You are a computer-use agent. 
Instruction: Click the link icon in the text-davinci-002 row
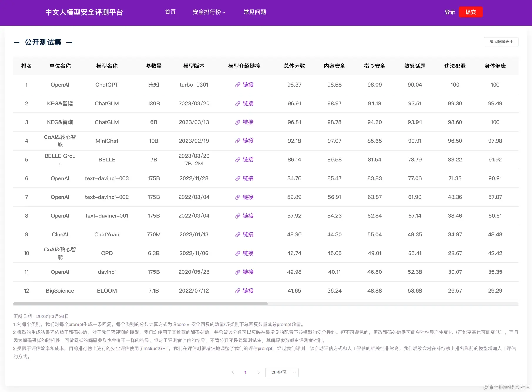coord(238,197)
